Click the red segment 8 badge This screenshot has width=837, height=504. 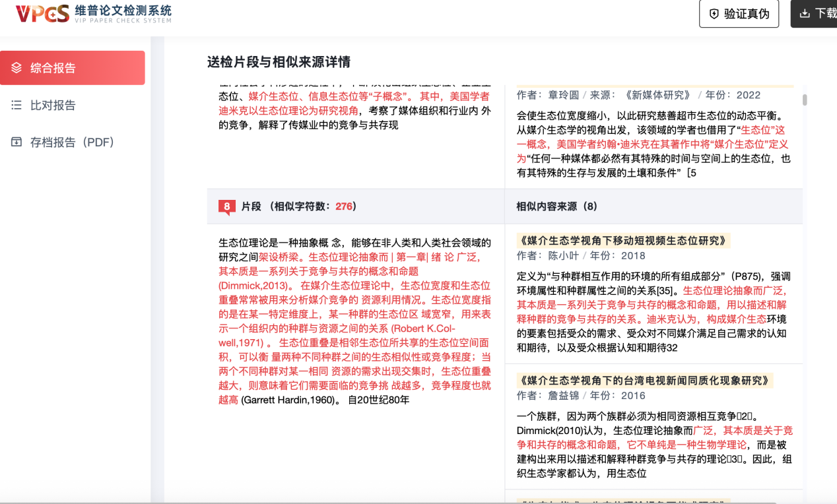click(226, 207)
